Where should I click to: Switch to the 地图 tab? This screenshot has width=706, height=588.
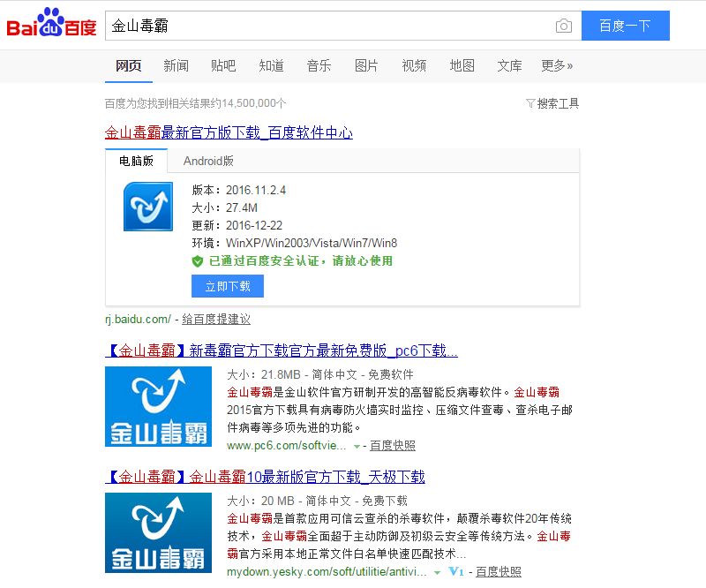click(462, 66)
